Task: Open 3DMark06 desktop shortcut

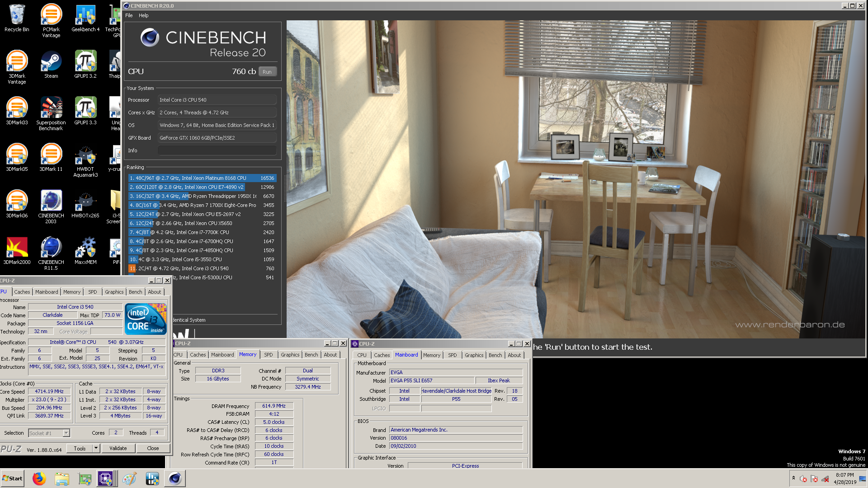Action: 17,204
